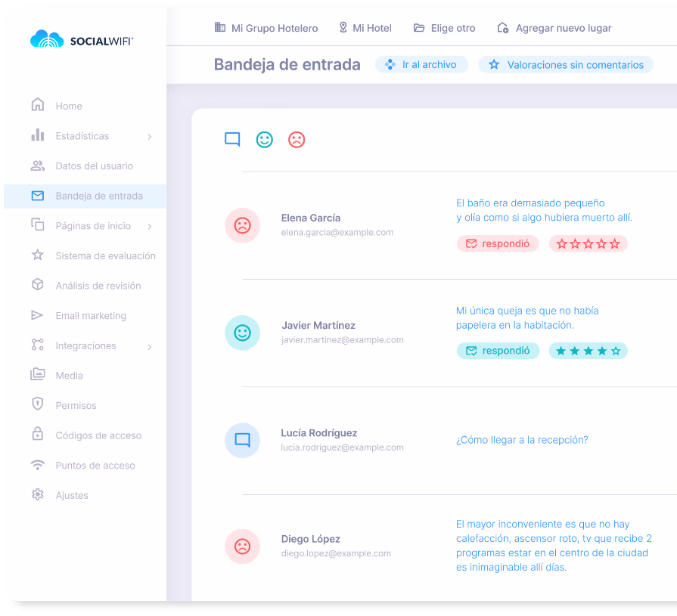Expand the Páginas de inicio chevron

pos(149,227)
